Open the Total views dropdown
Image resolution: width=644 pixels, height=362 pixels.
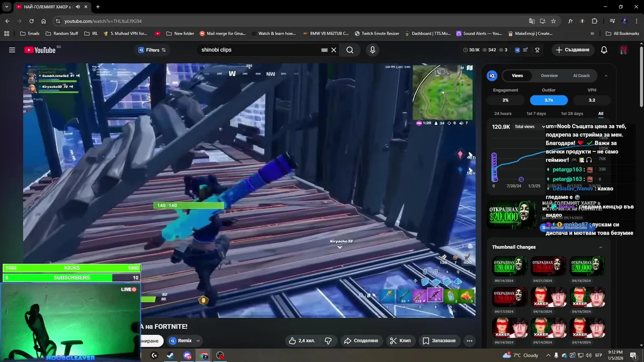pos(530,127)
